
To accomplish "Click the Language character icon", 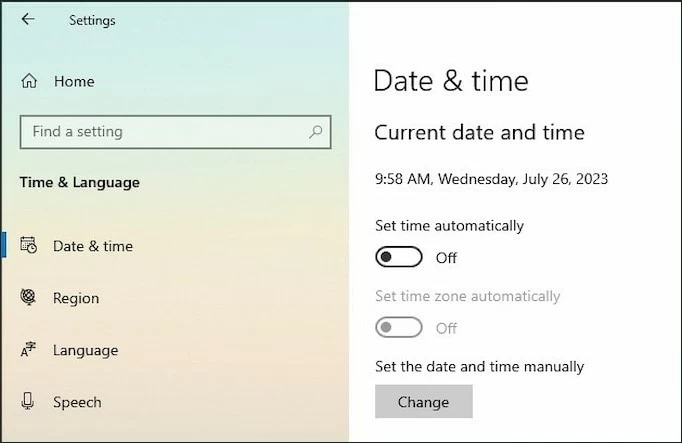I will tap(29, 350).
